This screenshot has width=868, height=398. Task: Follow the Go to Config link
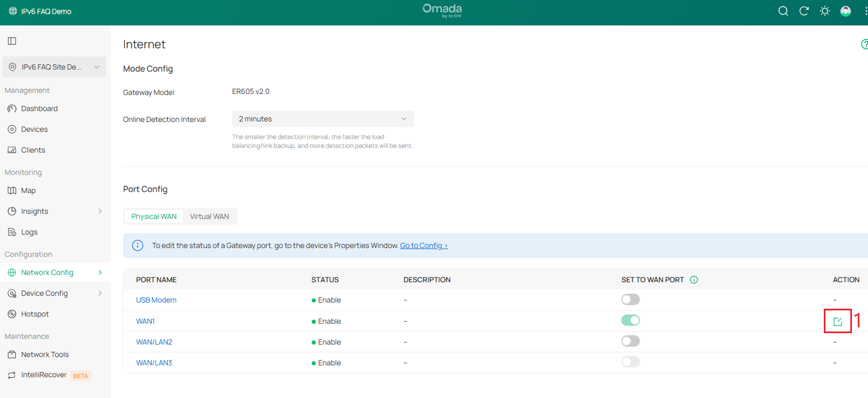[424, 246]
